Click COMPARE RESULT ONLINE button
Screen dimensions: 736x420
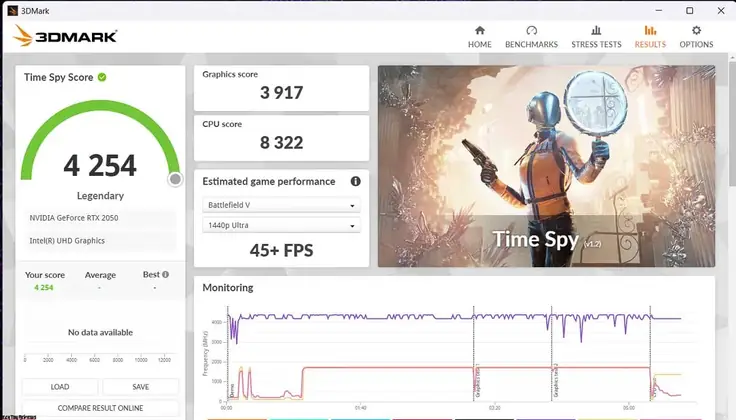point(100,408)
